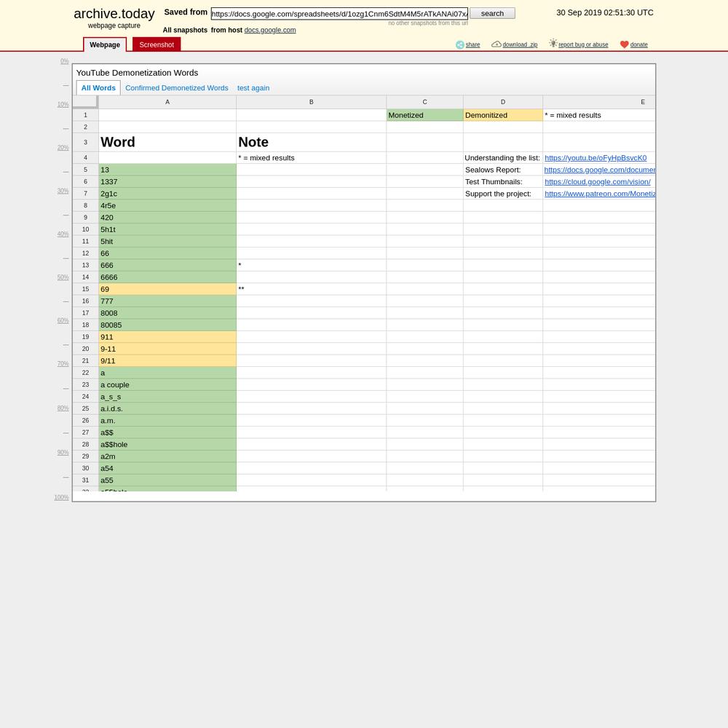Select row 22 header

coord(85,373)
